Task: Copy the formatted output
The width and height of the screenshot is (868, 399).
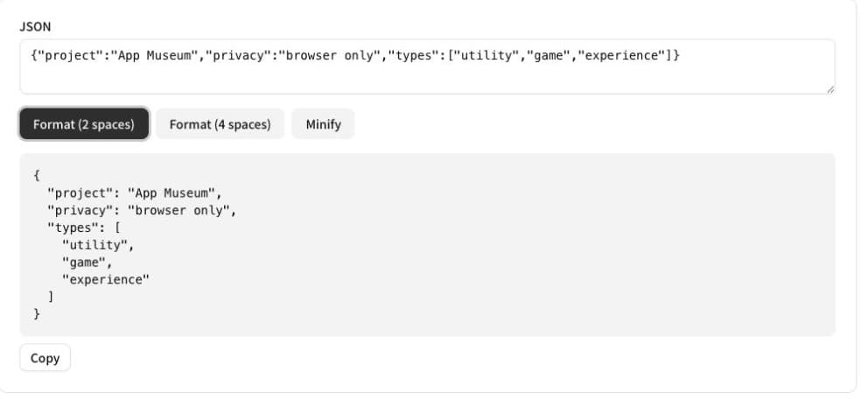Action: [45, 358]
